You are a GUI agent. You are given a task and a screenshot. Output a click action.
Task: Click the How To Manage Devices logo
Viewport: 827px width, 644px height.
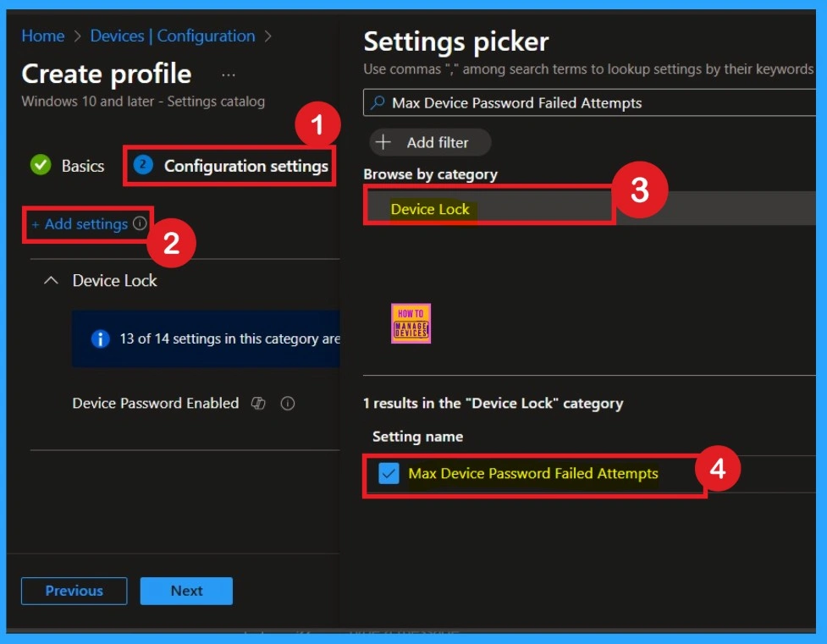click(411, 323)
